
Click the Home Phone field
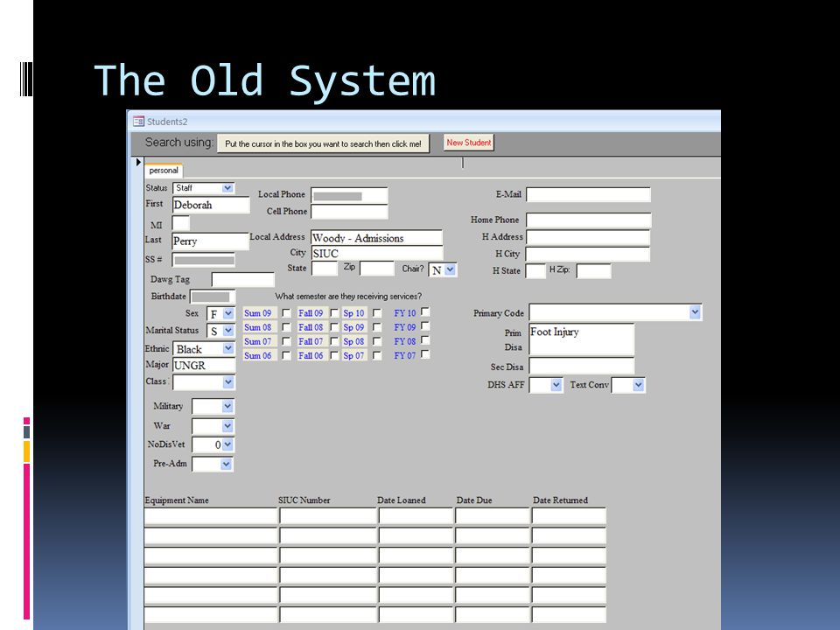pyautogui.click(x=589, y=220)
